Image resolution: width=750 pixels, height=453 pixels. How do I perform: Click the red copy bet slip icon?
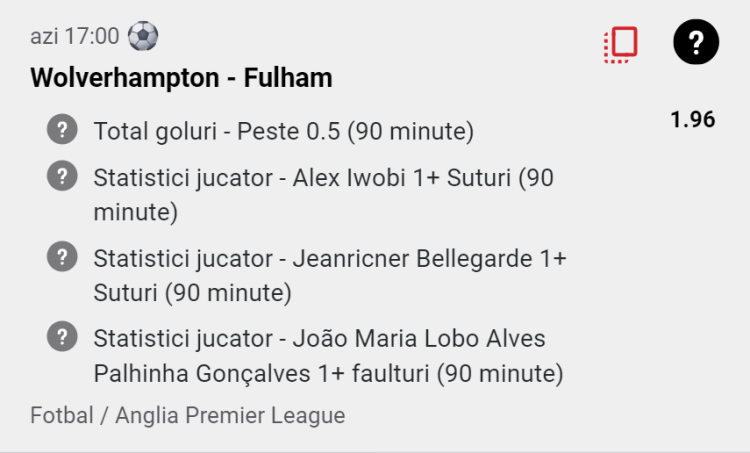pyautogui.click(x=620, y=44)
